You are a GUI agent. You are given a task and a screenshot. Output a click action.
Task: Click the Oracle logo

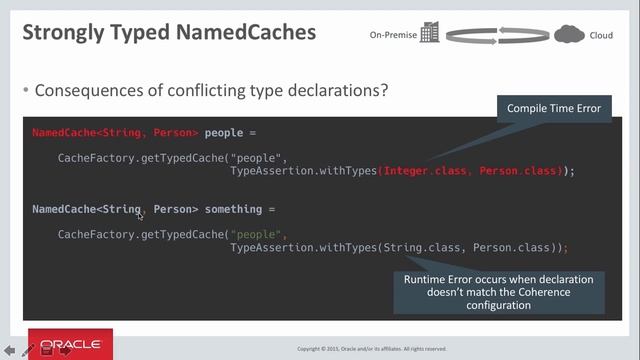[x=71, y=344]
